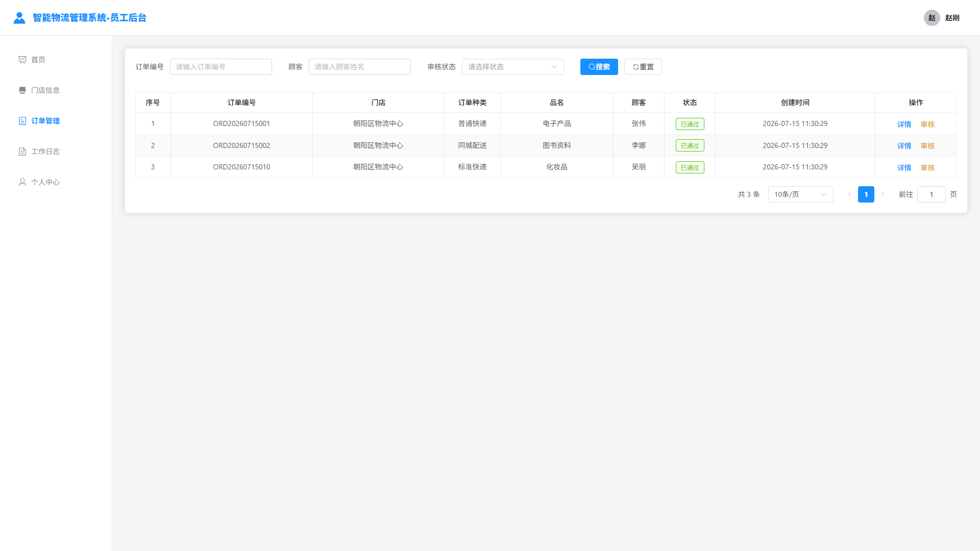Click 审核 link for customer 吴丽's order
The image size is (980, 551).
[x=927, y=167]
